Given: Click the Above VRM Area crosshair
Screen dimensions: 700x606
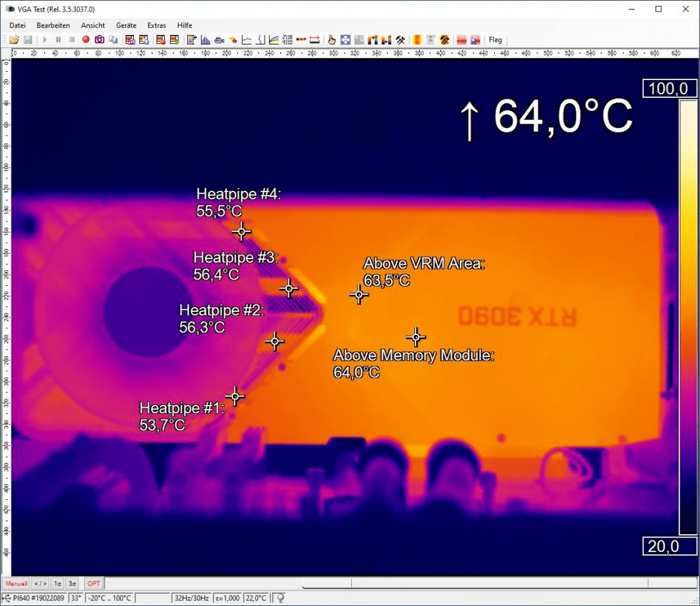Looking at the screenshot, I should click(359, 294).
